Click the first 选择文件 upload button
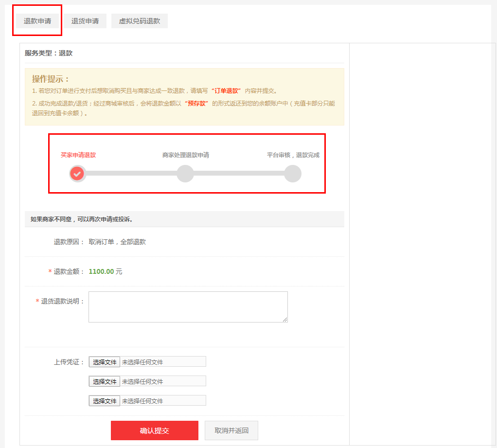 click(x=104, y=362)
